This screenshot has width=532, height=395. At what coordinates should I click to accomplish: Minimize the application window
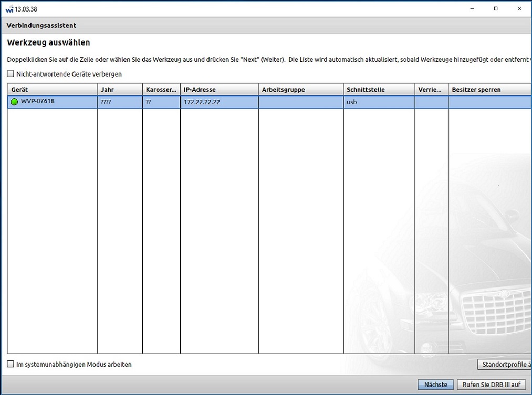(472, 9)
